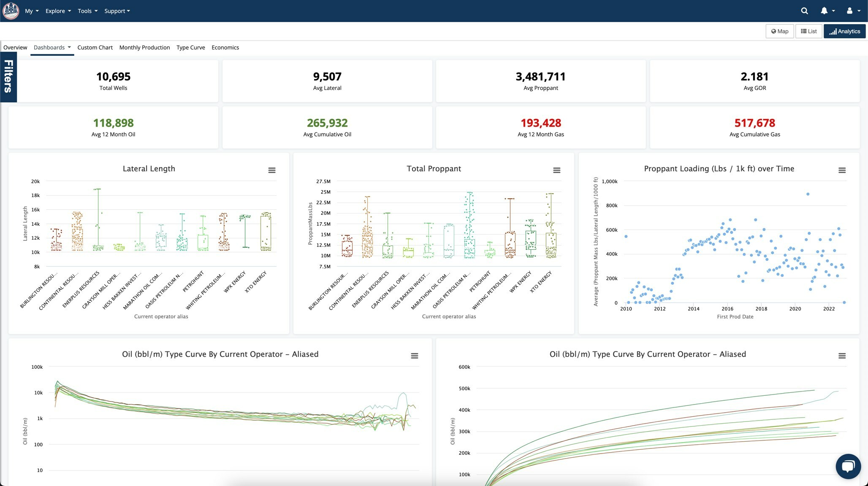The image size is (868, 486).
Task: Switch to Map view
Action: (x=779, y=31)
